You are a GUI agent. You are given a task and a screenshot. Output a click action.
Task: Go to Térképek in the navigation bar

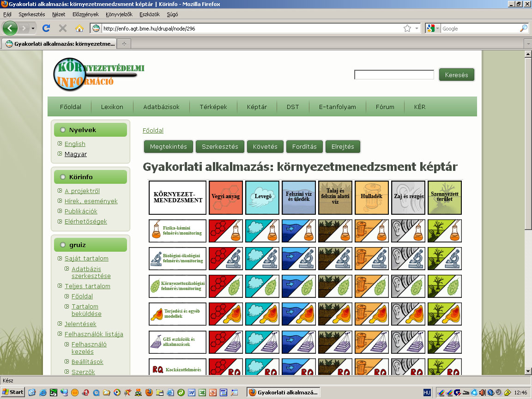pos(213,107)
